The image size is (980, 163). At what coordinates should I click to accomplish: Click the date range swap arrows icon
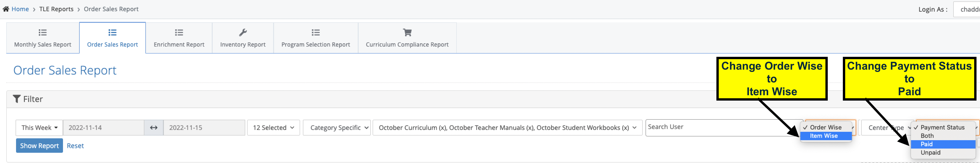(154, 128)
